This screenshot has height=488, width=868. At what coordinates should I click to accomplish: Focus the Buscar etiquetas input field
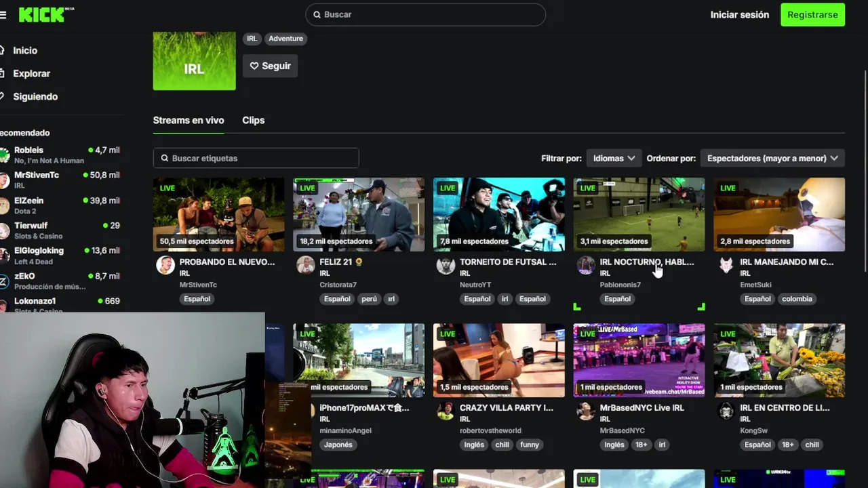[x=256, y=158]
